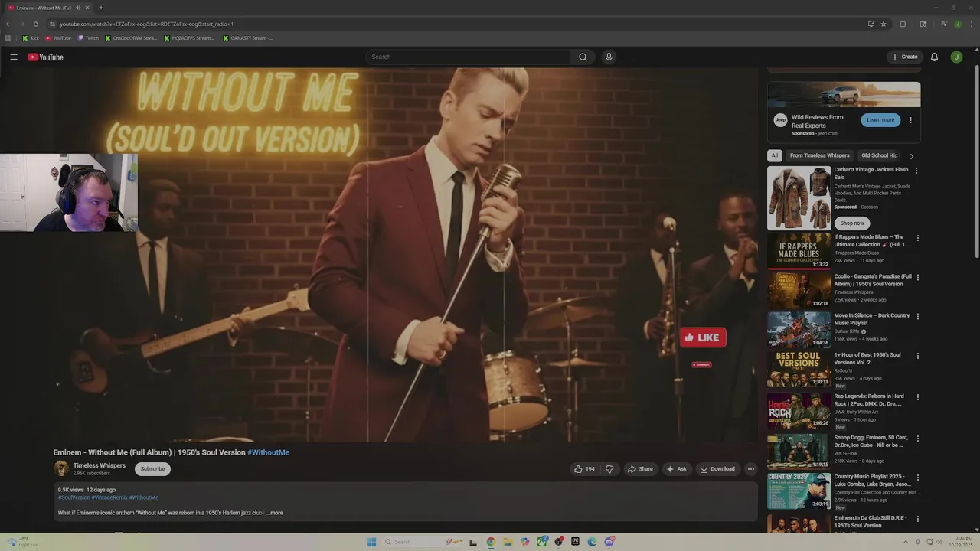Viewport: 980px width, 551px height.
Task: Open options for Rap Legends Reborn video
Action: point(917,397)
